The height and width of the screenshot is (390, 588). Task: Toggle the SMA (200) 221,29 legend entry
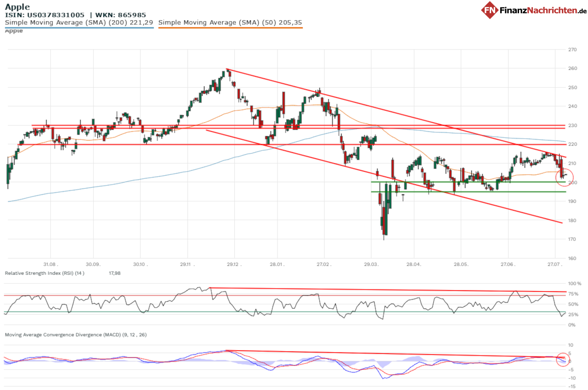pos(79,22)
